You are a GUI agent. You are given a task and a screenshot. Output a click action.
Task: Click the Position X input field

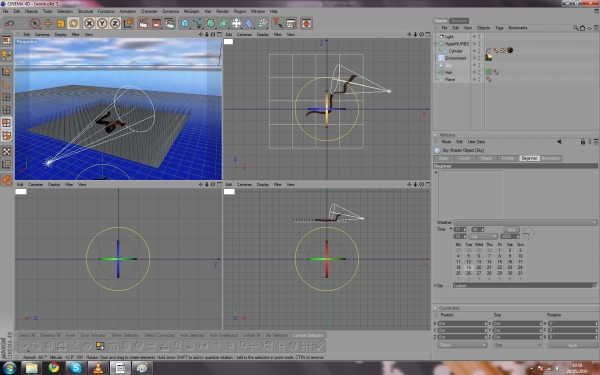pyautogui.click(x=462, y=324)
